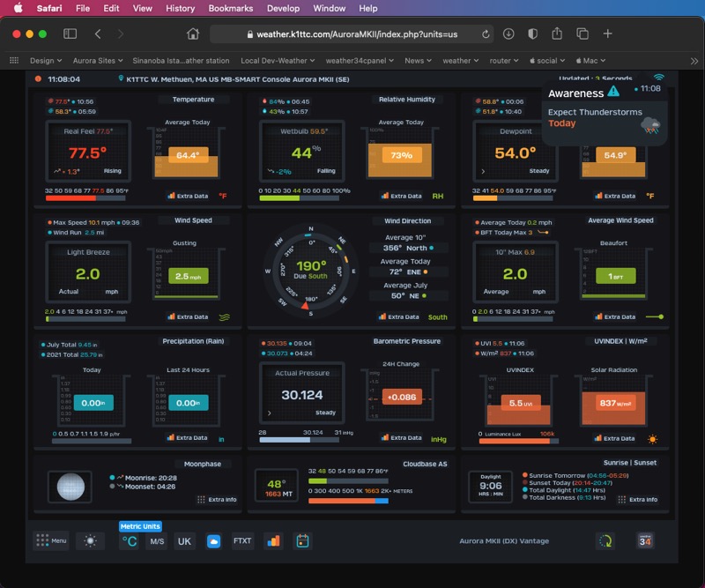Show Safari downloads

tap(508, 33)
